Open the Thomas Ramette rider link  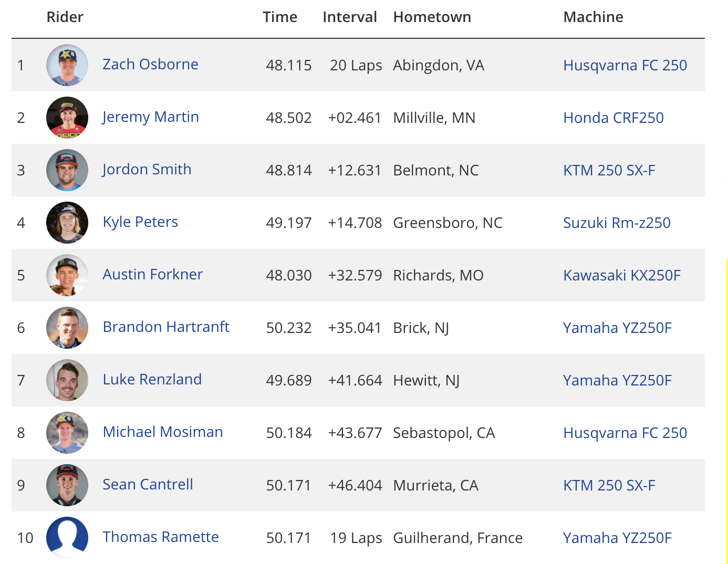click(161, 537)
